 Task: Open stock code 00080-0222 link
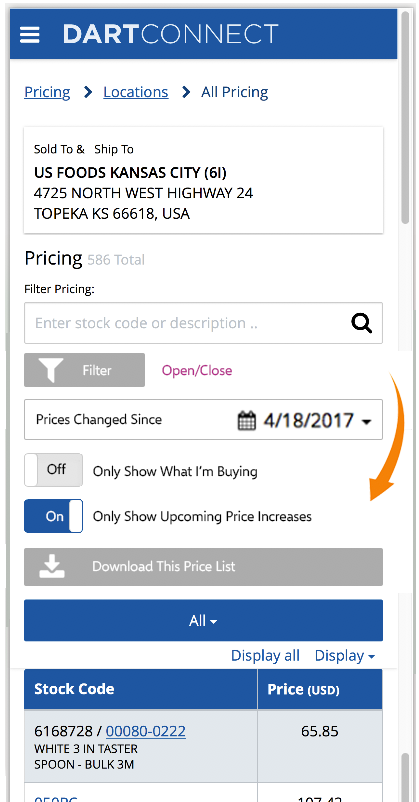pos(145,731)
